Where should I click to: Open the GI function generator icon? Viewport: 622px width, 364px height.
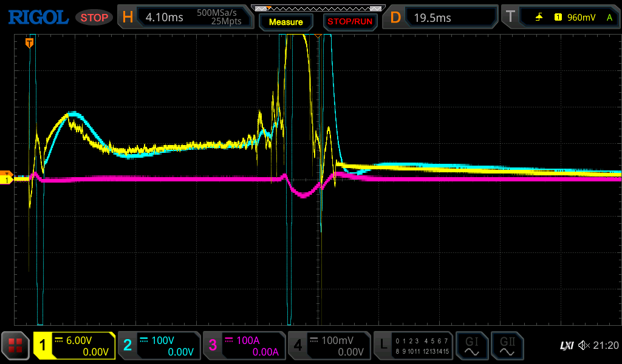471,346
